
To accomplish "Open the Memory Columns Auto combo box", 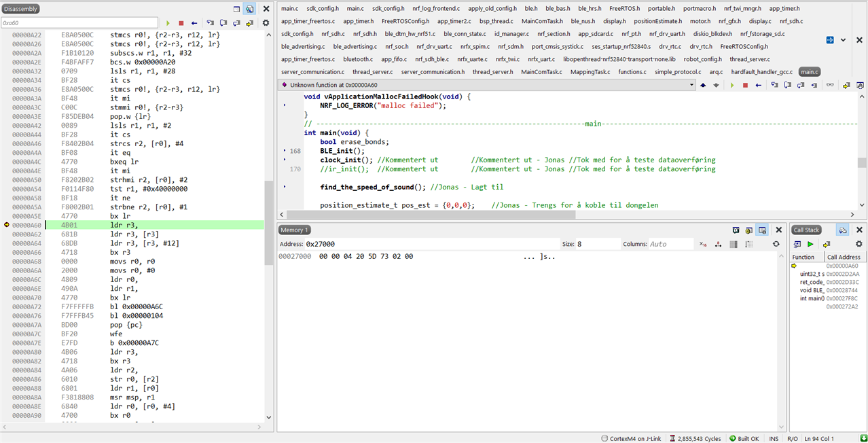I will [x=671, y=244].
